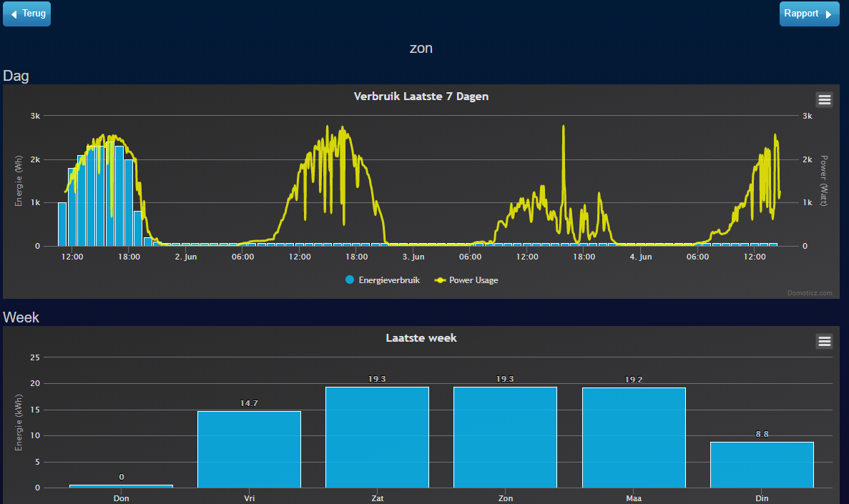Click the chart title Verbruik Laatste 7 Dagen
The height and width of the screenshot is (504, 849).
point(421,97)
